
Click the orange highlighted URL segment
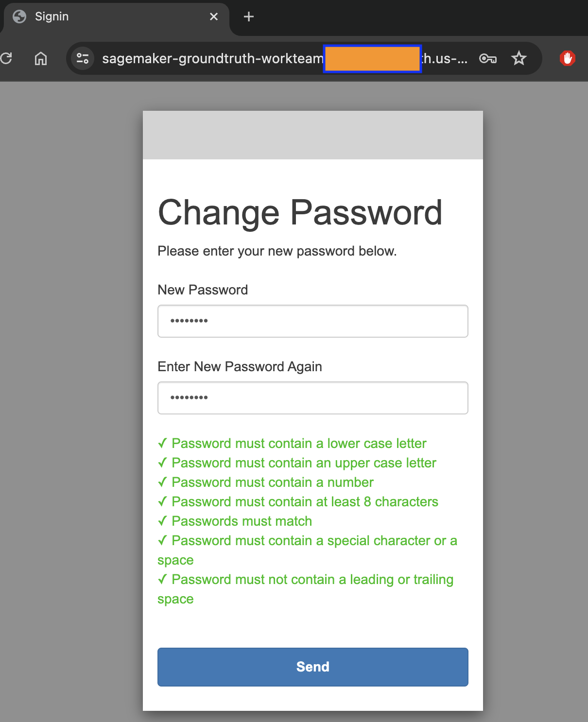coord(372,59)
